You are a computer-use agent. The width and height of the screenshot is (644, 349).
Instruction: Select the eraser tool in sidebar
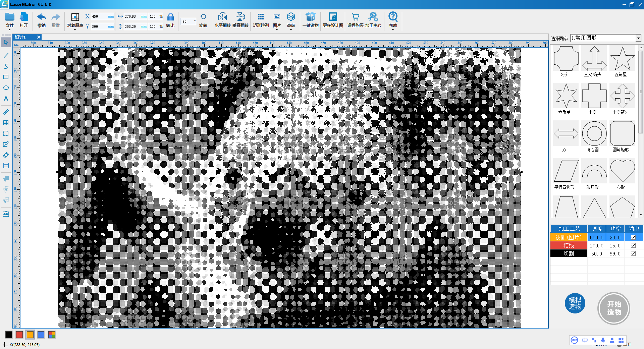click(x=6, y=155)
